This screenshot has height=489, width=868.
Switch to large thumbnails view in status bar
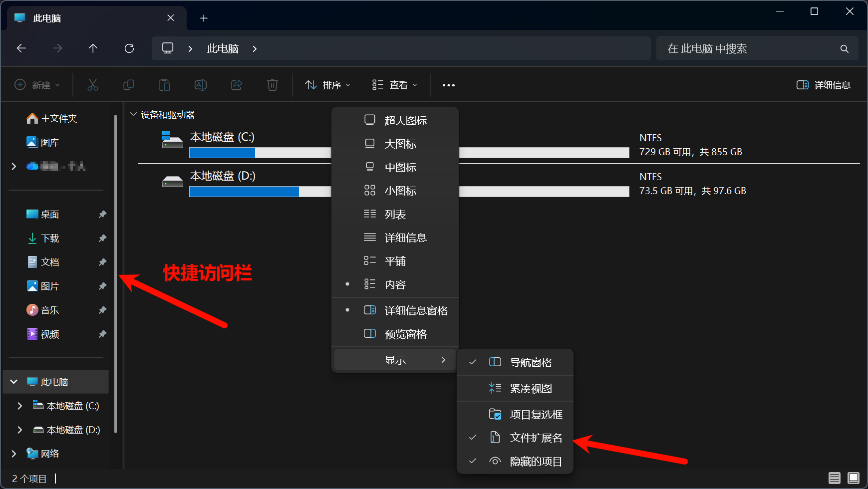click(854, 478)
